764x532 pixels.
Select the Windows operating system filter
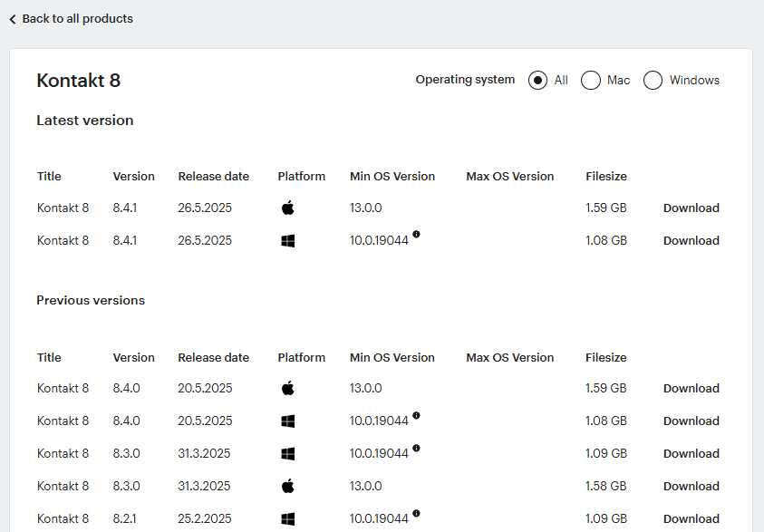[x=653, y=81]
